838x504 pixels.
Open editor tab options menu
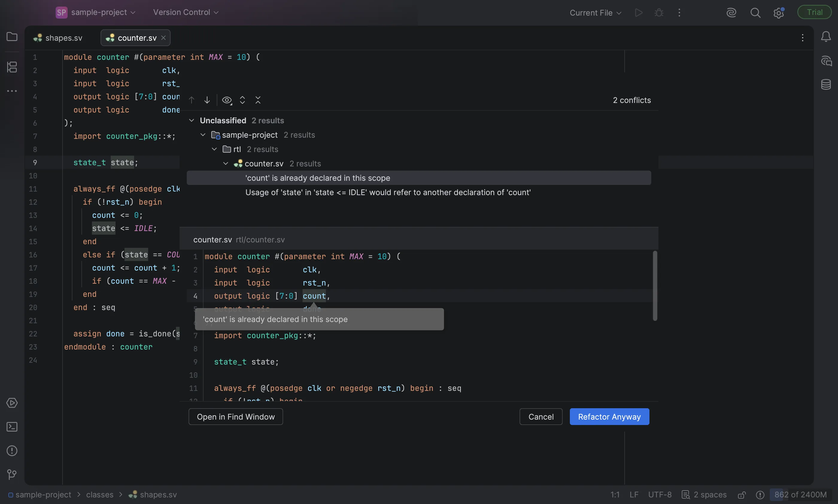pyautogui.click(x=802, y=37)
